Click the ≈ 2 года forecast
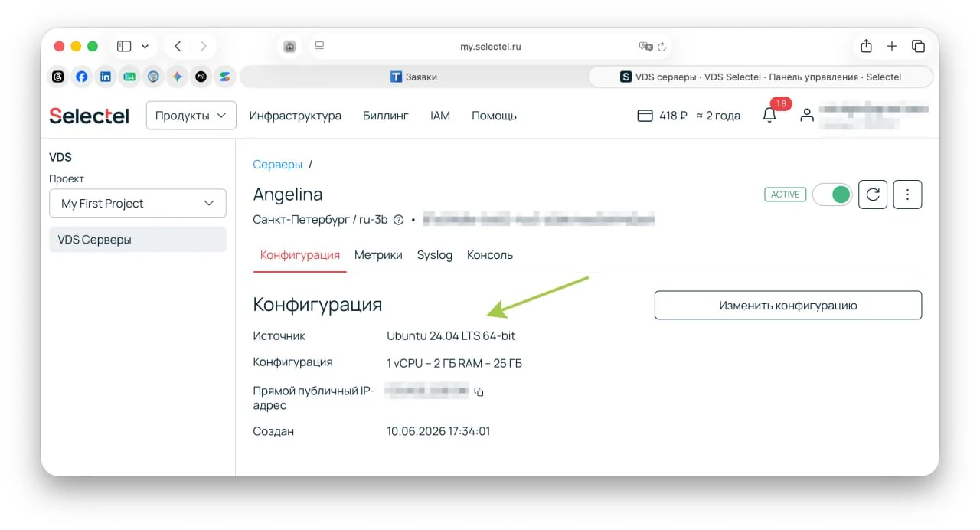This screenshot has width=980, height=530. pos(718,116)
